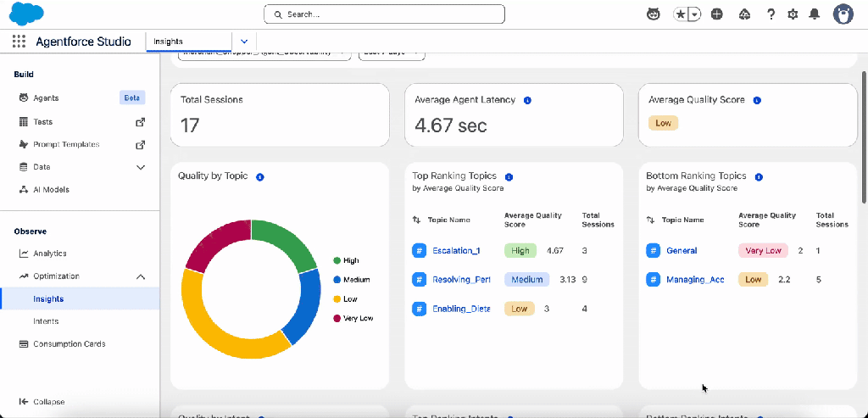Click the user avatar profile icon

tap(843, 14)
